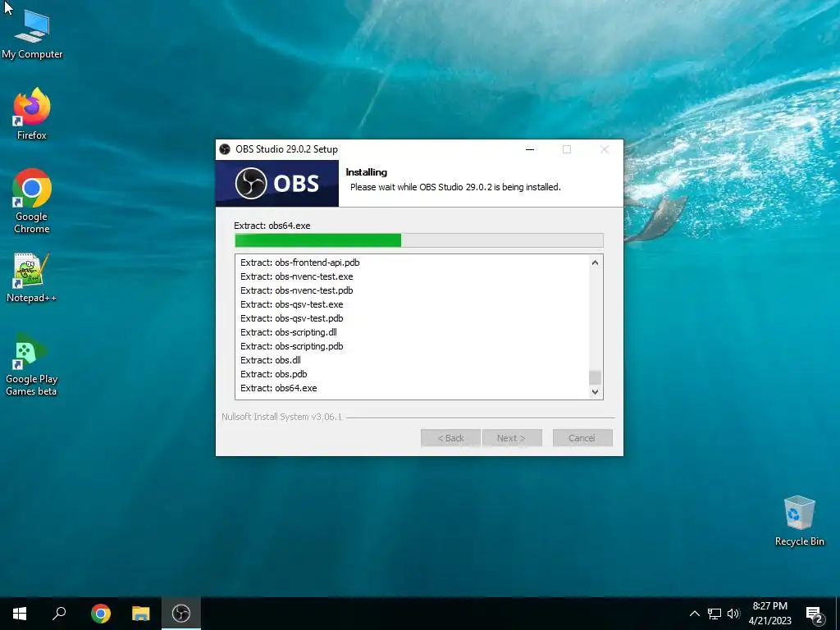Screen dimensions: 840x630
Task: Minimize the OBS Studio Setup window
Action: click(x=530, y=149)
